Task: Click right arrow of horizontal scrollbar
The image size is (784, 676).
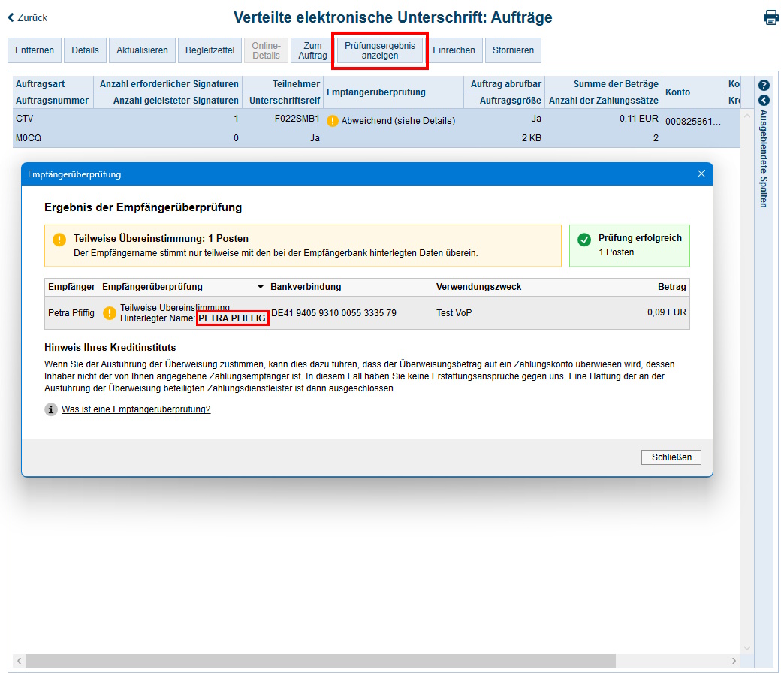Action: 734,661
